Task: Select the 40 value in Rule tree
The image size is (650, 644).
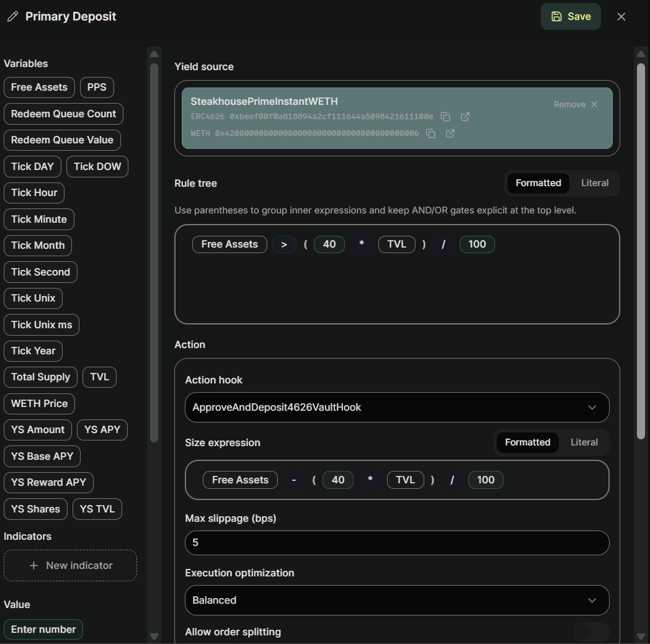Action: click(329, 244)
